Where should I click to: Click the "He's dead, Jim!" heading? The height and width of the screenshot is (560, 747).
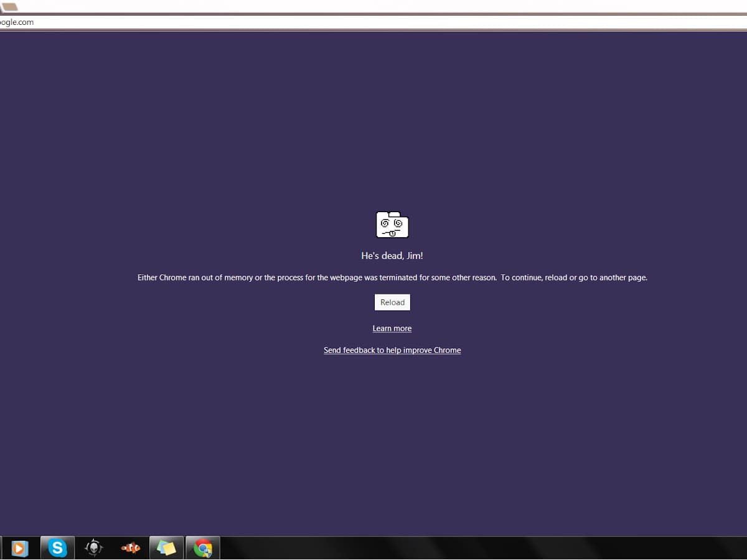[x=392, y=256]
